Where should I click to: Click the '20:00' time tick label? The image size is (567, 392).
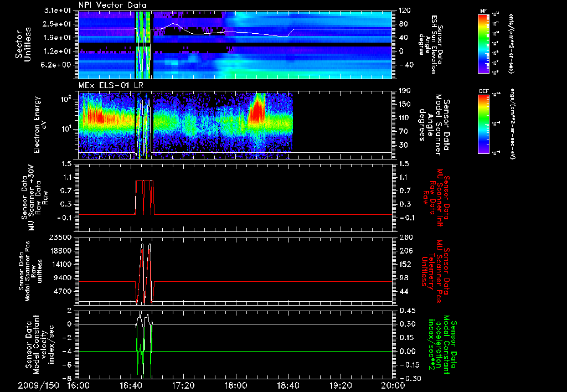(394, 386)
